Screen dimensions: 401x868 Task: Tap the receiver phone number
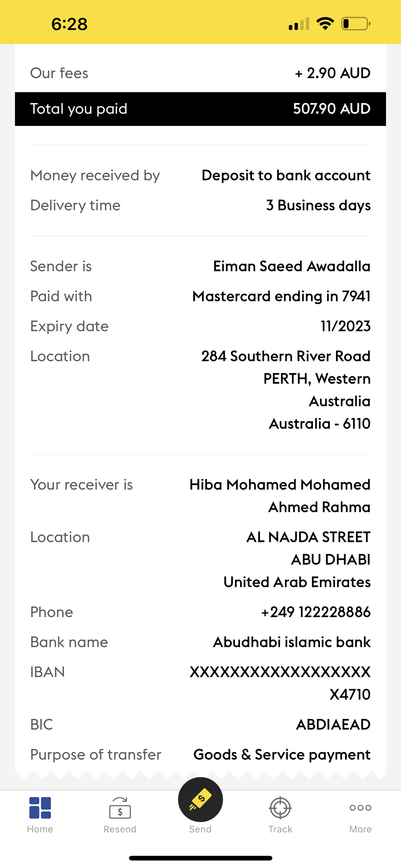[x=315, y=612]
